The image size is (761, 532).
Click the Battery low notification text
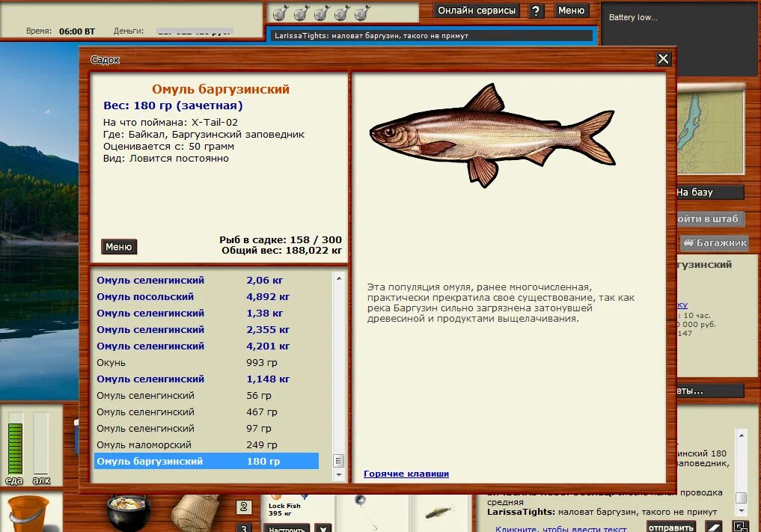[633, 17]
